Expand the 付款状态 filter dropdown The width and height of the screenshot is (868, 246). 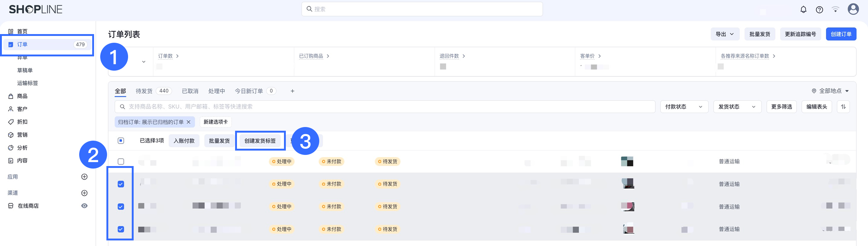click(684, 107)
